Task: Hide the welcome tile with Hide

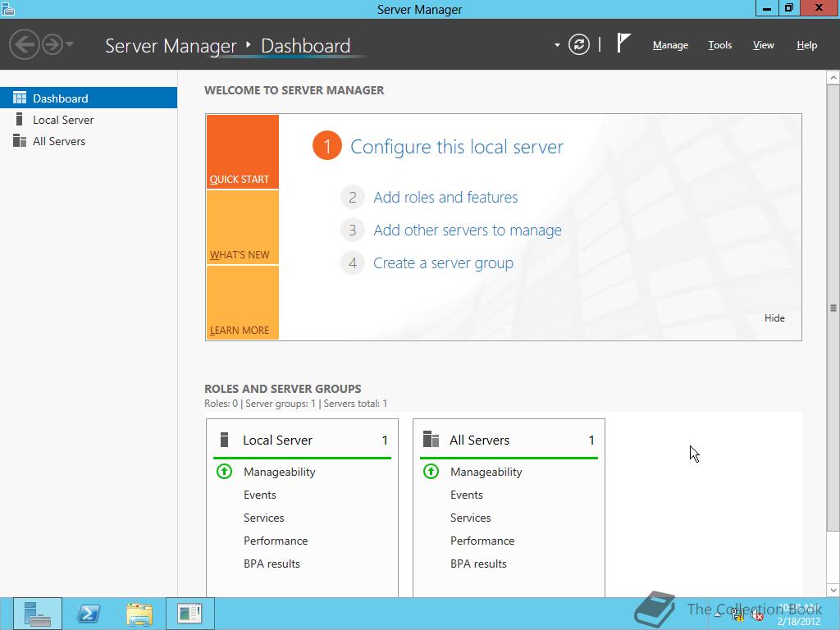Action: pos(774,318)
